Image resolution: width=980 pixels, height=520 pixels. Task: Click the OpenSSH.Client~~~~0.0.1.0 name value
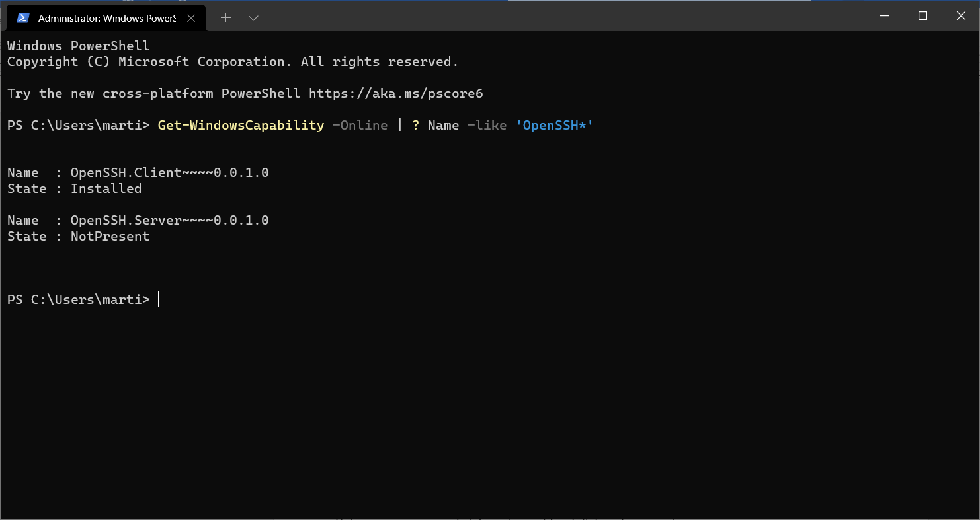170,173
